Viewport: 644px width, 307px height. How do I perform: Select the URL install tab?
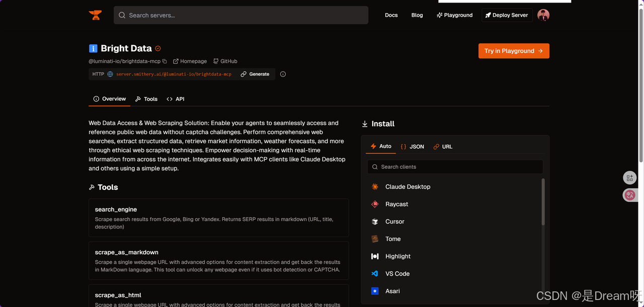(443, 147)
